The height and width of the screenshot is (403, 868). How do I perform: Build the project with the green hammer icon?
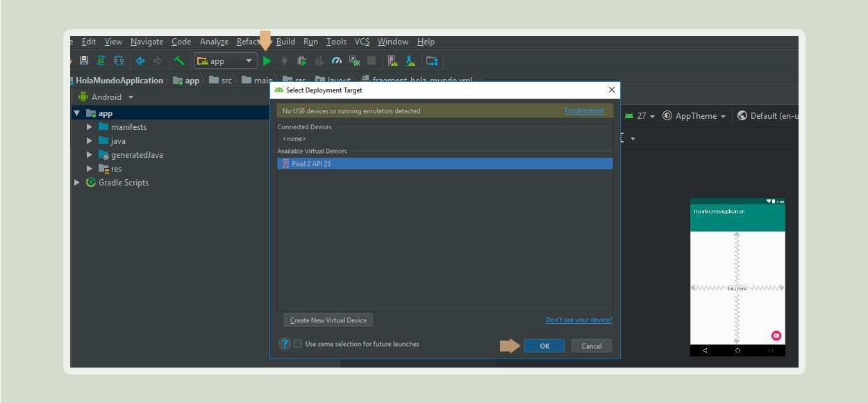point(179,61)
